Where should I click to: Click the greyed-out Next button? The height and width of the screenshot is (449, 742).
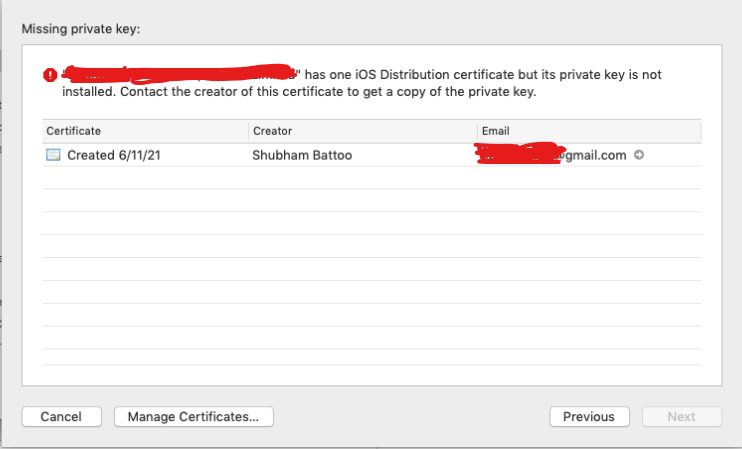point(681,416)
